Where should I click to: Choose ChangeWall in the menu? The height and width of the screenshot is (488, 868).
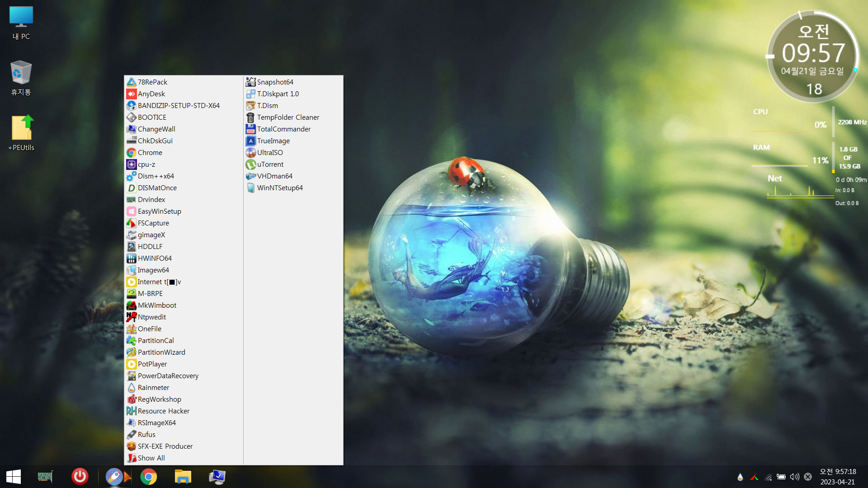point(184,129)
